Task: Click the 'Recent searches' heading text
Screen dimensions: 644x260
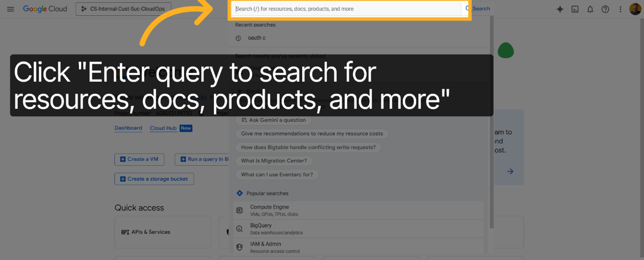Action: pyautogui.click(x=255, y=25)
